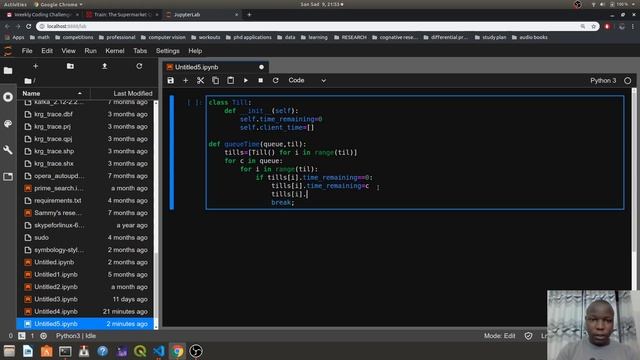Open the File menu

coord(27,51)
